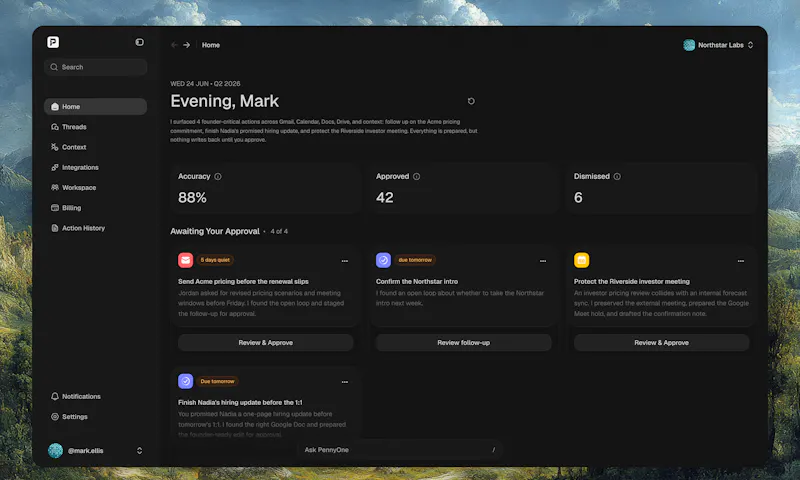Open Context in the sidebar
Image resolution: width=800 pixels, height=480 pixels.
95,147
